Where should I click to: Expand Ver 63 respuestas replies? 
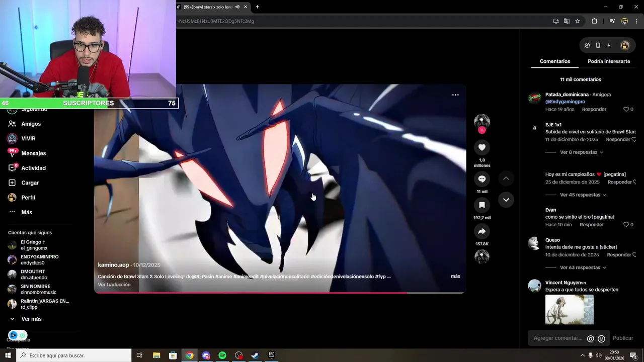(x=583, y=267)
